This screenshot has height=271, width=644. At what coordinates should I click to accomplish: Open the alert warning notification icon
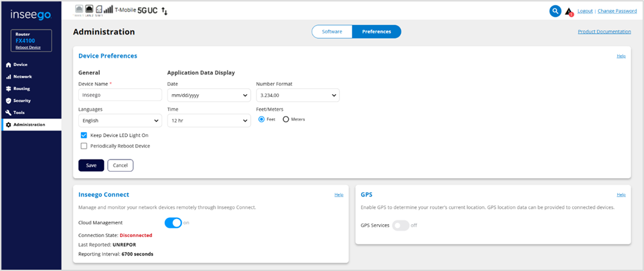[x=568, y=12]
